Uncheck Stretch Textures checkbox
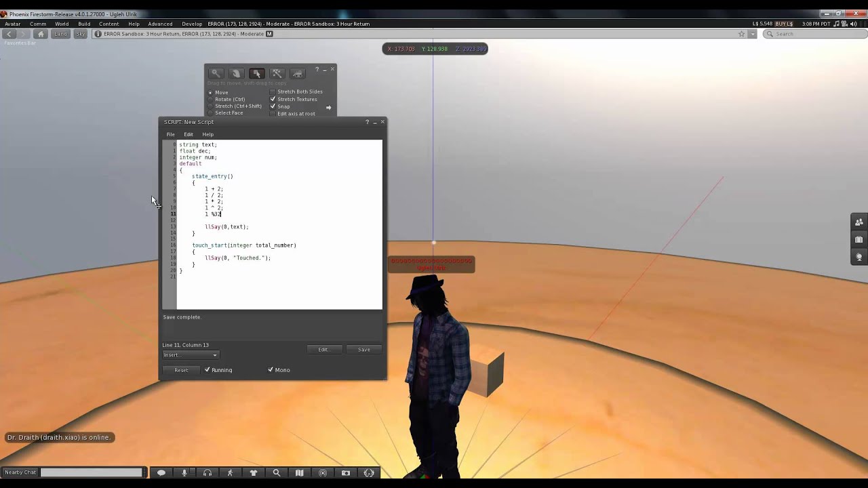868x488 pixels. pyautogui.click(x=294, y=99)
